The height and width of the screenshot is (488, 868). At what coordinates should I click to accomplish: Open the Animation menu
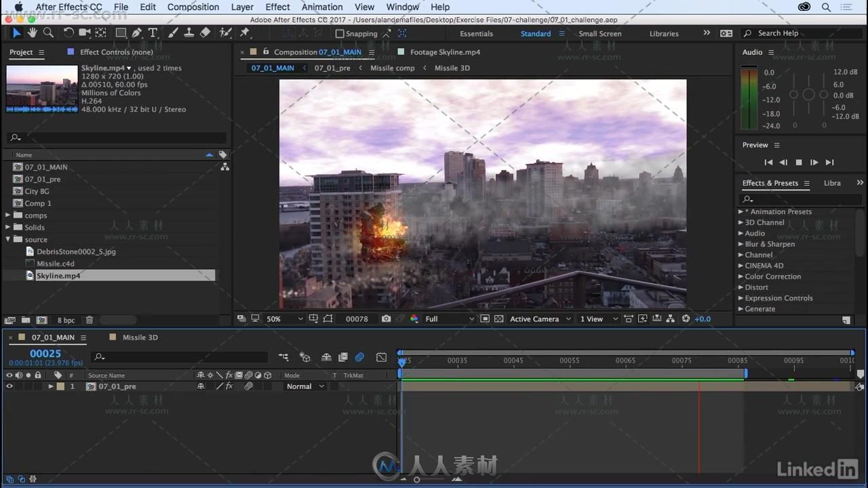[322, 7]
